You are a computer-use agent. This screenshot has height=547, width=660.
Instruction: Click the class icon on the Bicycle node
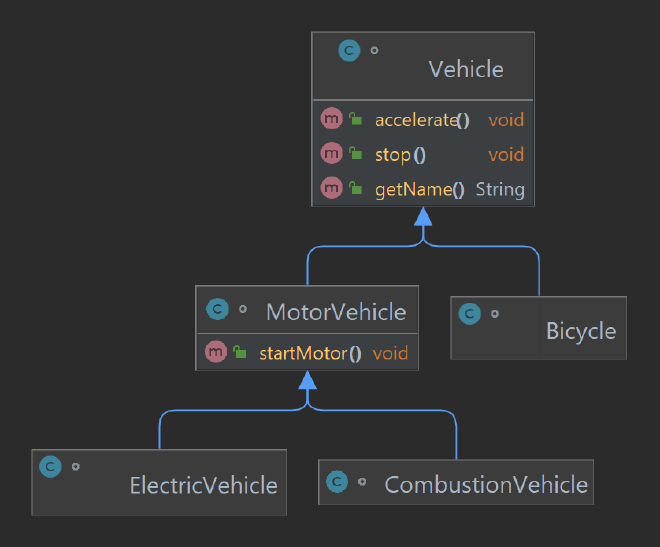pyautogui.click(x=469, y=314)
